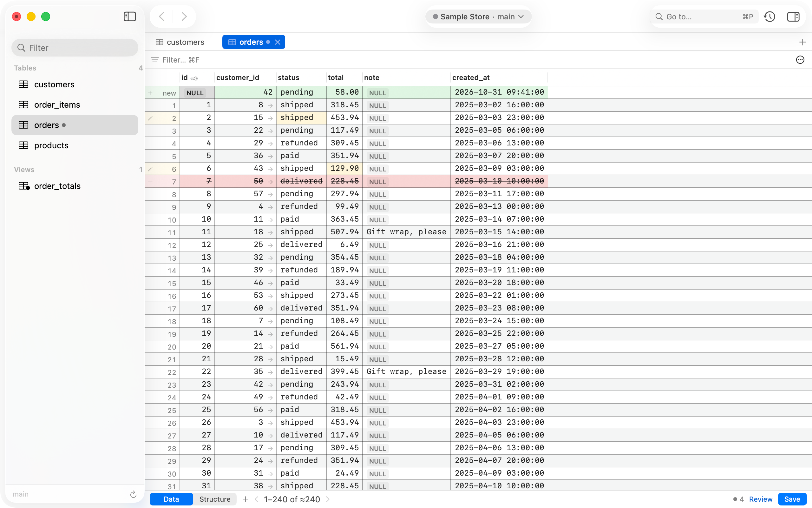Add a row with the bottom plus icon
The height and width of the screenshot is (508, 812).
pyautogui.click(x=245, y=499)
